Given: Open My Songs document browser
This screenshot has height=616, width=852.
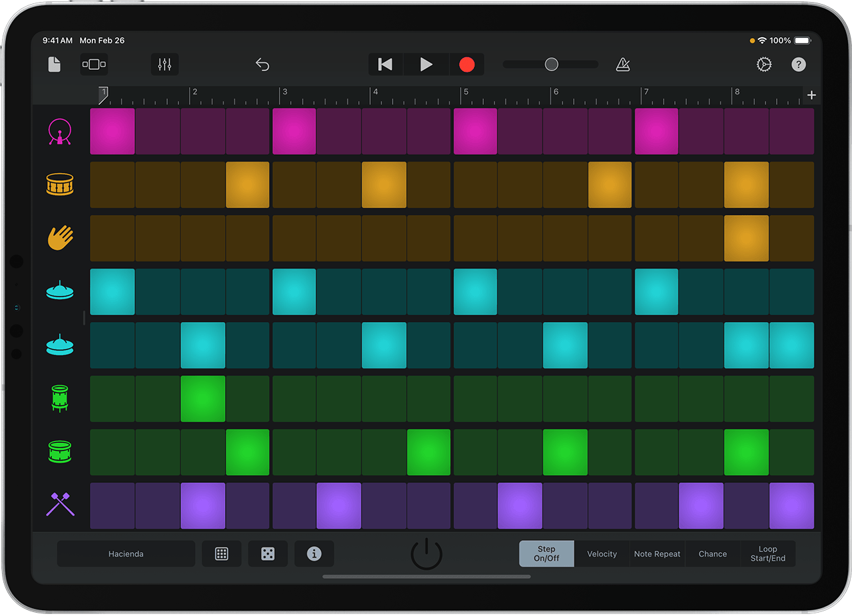Looking at the screenshot, I should 55,65.
